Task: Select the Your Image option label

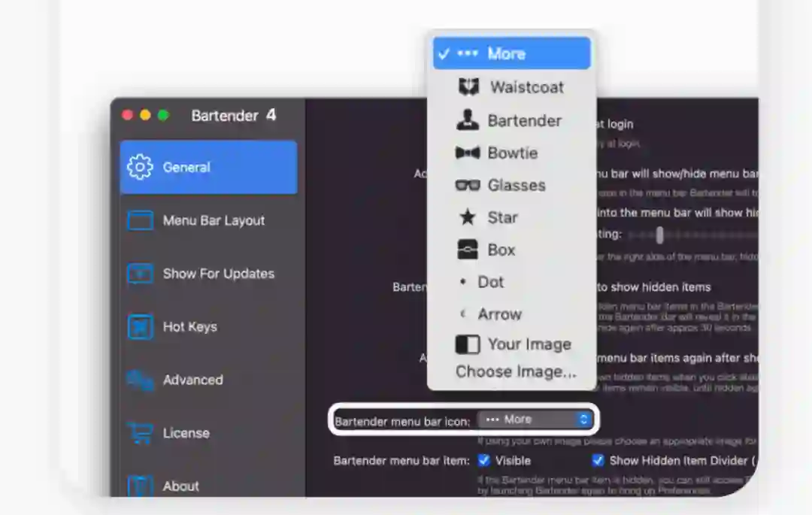Action: click(529, 344)
